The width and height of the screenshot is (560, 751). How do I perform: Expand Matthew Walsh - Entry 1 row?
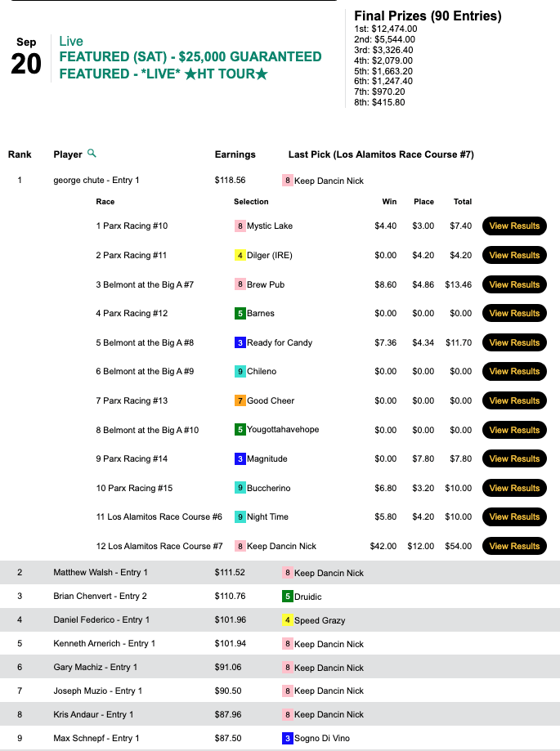click(x=100, y=573)
